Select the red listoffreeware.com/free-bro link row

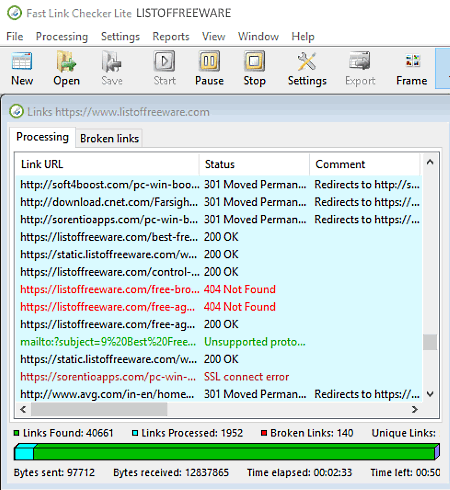219,289
